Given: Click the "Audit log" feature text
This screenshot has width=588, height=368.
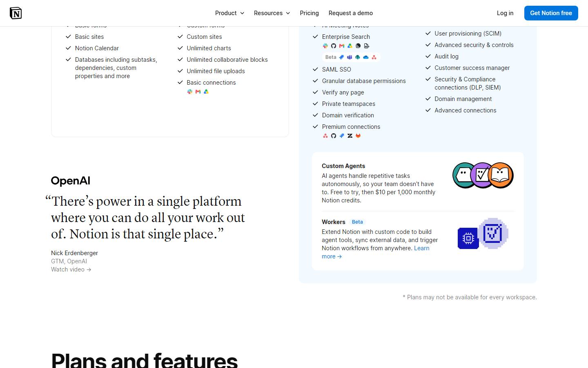Looking at the screenshot, I should point(446,56).
